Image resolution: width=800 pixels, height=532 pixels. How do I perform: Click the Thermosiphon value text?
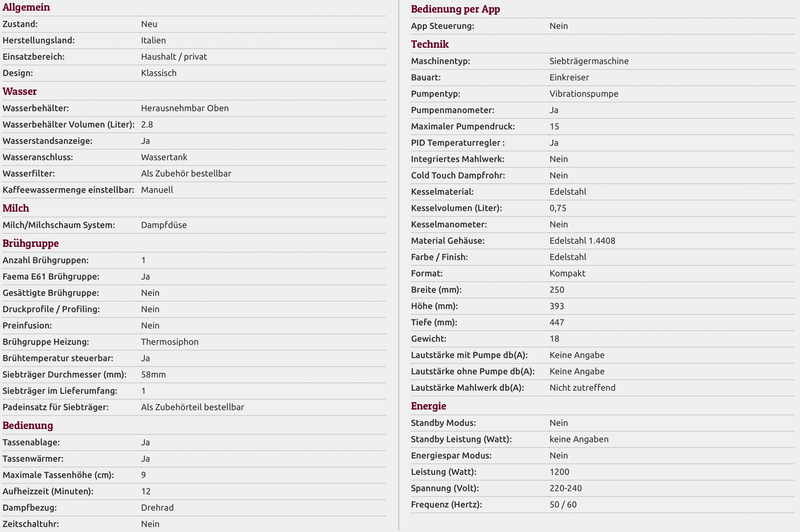[170, 342]
